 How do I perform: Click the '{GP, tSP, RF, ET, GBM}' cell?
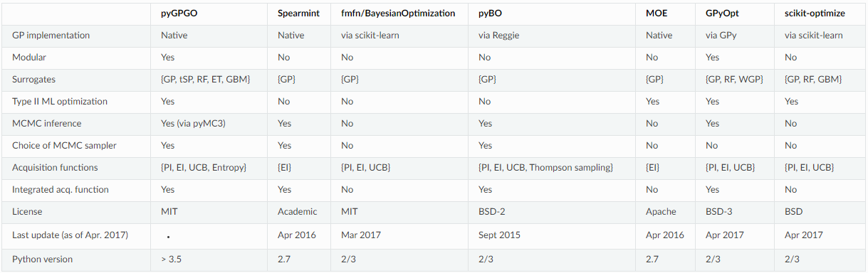205,80
